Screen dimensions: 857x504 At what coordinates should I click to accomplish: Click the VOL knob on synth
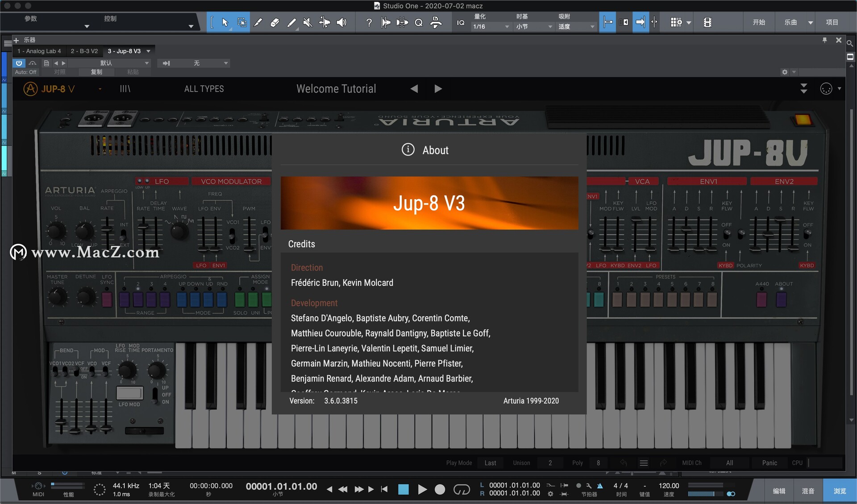click(x=56, y=231)
